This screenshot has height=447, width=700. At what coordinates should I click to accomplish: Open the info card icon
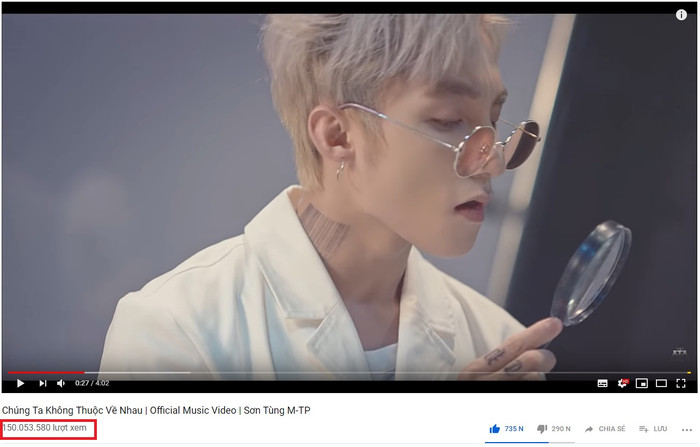681,15
